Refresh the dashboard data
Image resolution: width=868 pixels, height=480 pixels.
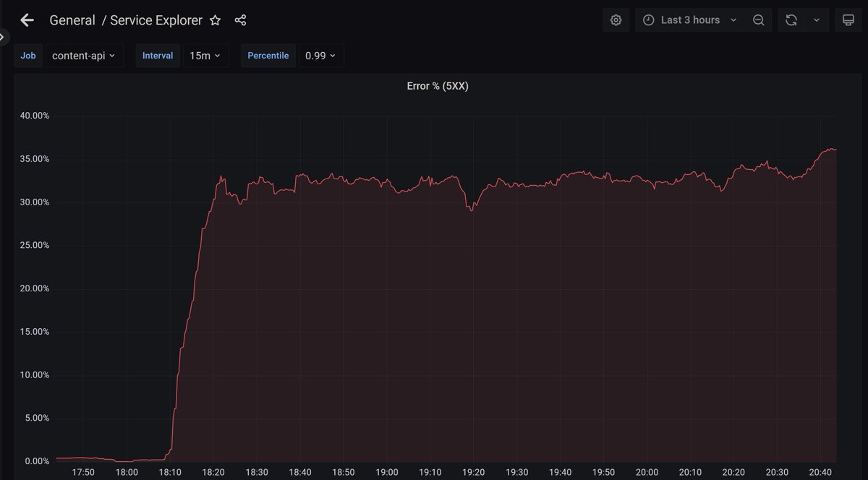coord(791,20)
